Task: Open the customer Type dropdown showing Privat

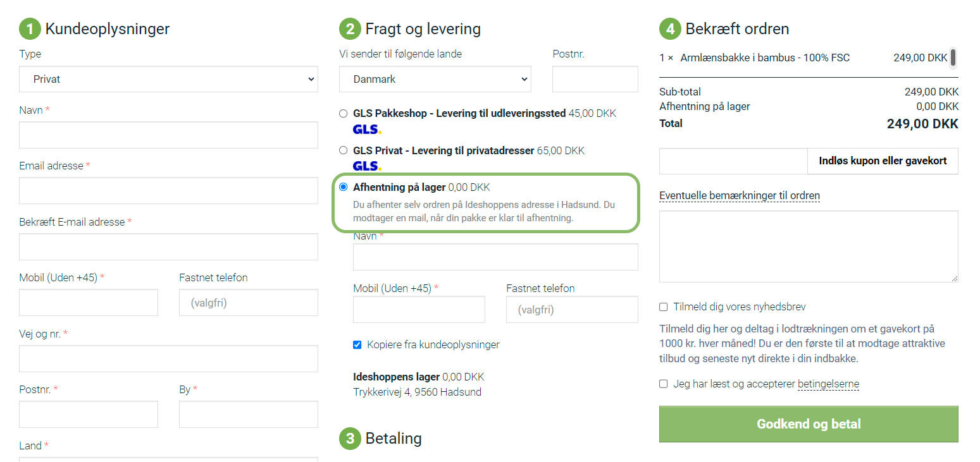Action: [x=168, y=80]
